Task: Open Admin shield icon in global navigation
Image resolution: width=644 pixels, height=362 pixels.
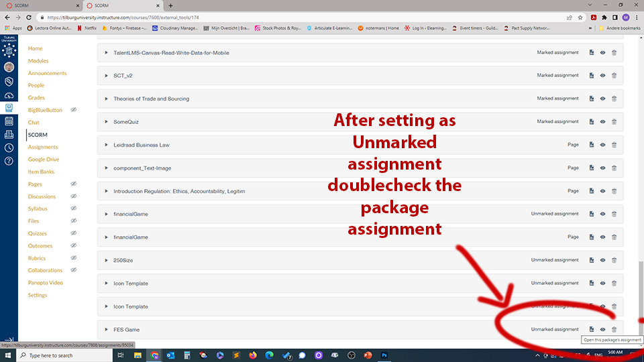Action: [9, 81]
